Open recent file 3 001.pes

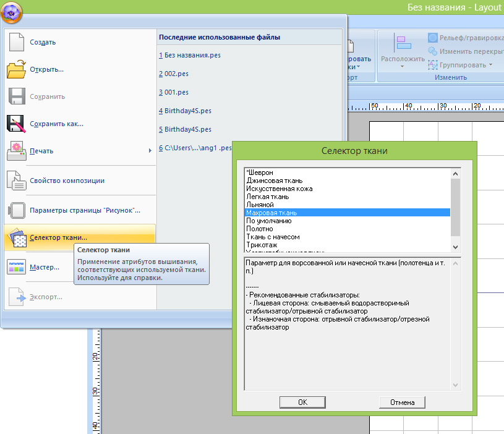[174, 93]
